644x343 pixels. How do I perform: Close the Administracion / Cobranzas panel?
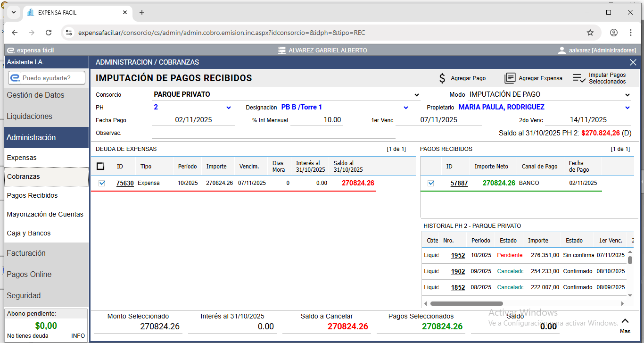click(x=633, y=62)
